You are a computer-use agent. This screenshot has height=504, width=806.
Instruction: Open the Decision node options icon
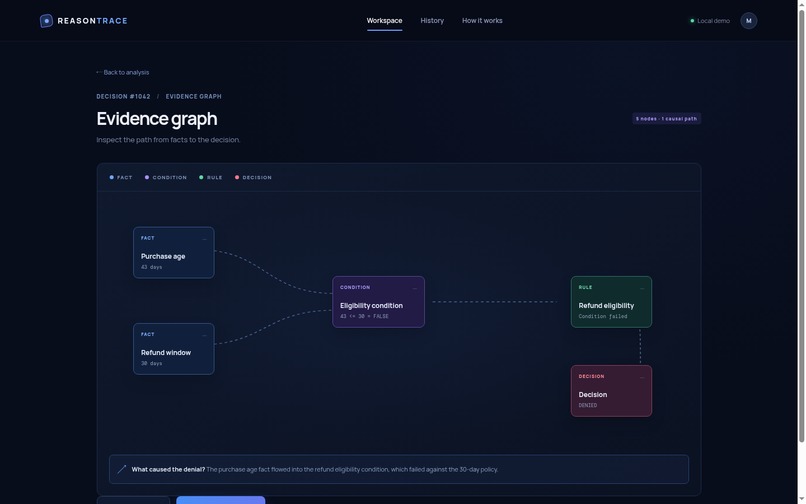642,377
